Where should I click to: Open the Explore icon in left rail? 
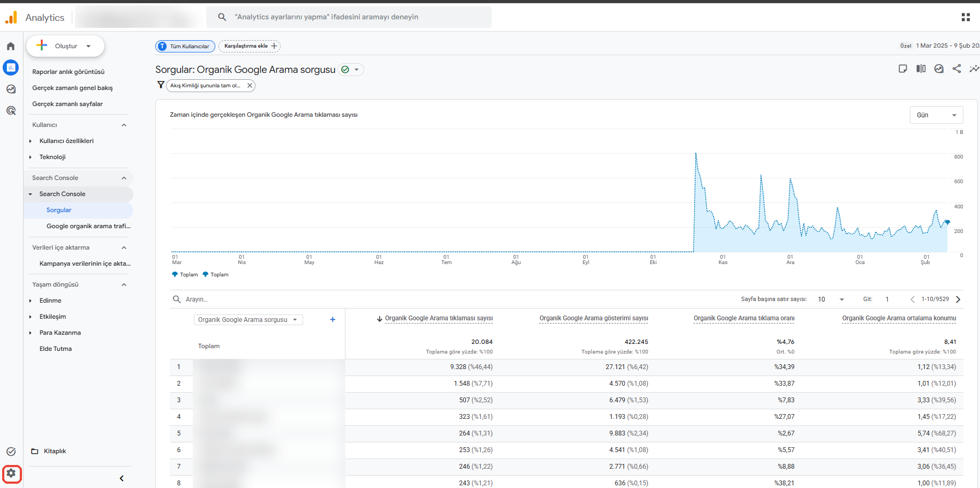point(11,89)
